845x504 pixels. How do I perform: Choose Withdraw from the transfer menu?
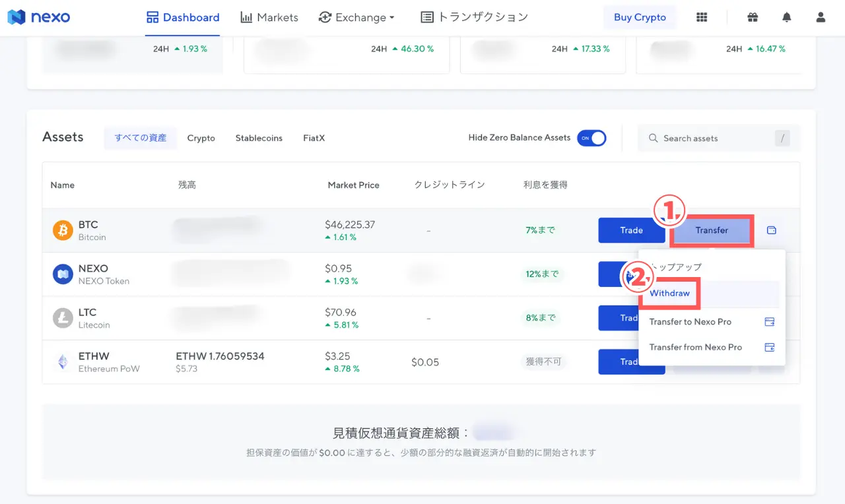pyautogui.click(x=669, y=294)
